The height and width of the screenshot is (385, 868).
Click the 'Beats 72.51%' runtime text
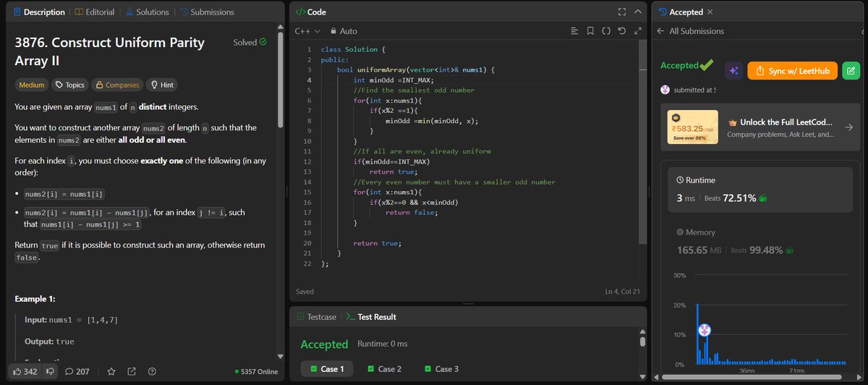click(731, 198)
